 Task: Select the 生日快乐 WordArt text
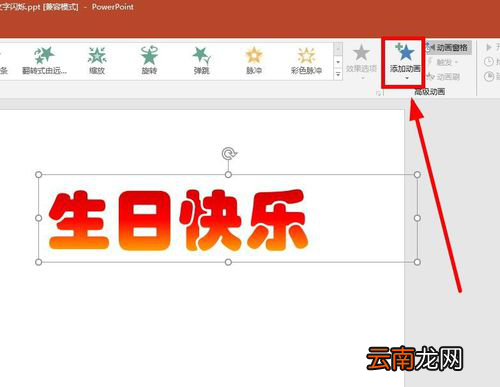pos(178,220)
